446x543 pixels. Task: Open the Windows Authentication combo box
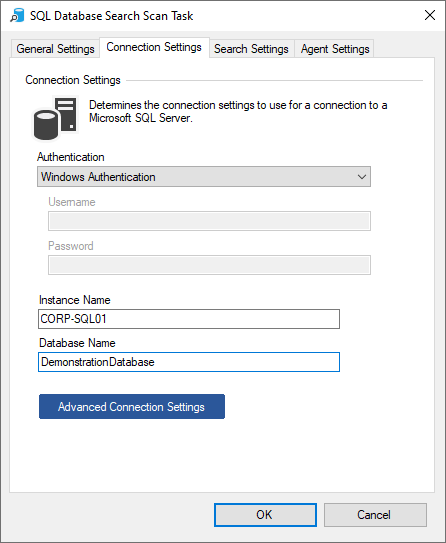click(204, 177)
